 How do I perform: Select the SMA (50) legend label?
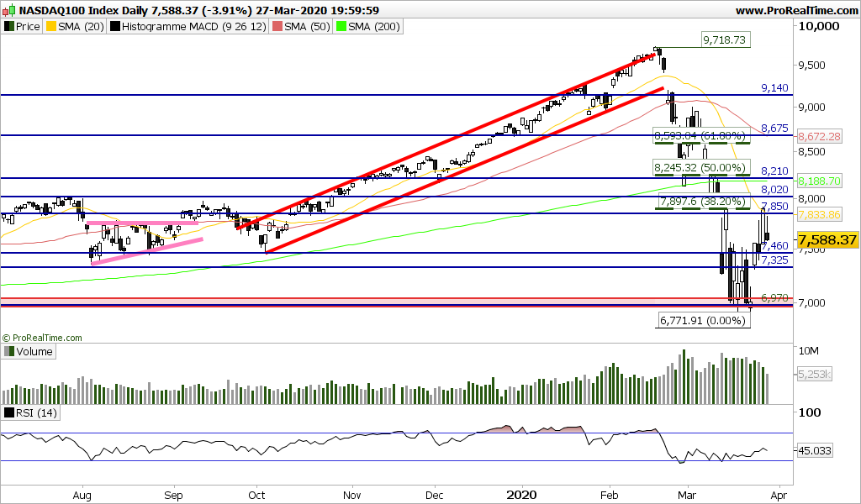(x=307, y=26)
